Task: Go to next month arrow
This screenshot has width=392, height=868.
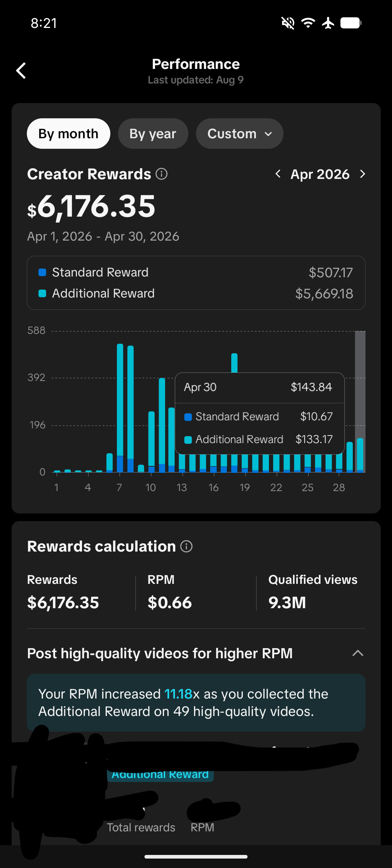Action: tap(362, 174)
